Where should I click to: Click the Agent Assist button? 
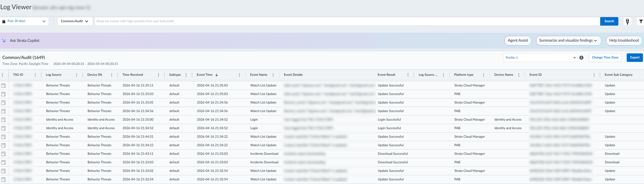pos(518,41)
